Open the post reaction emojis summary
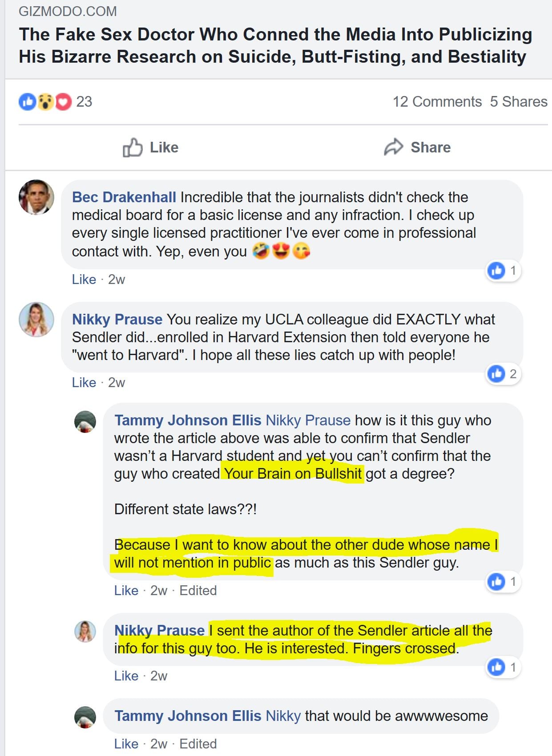This screenshot has height=756, width=552. click(x=45, y=102)
